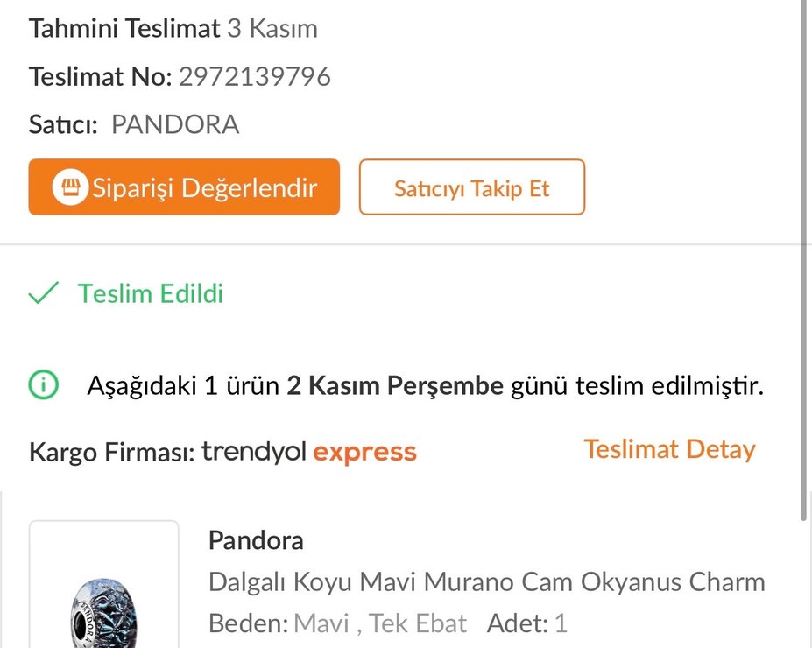Expand Teslimat Detay for shipment details

668,449
